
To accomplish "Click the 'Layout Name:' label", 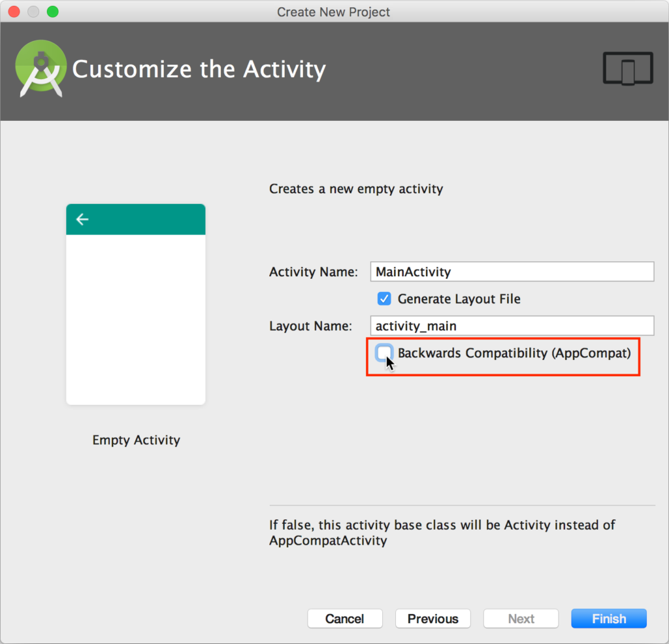I will [310, 326].
